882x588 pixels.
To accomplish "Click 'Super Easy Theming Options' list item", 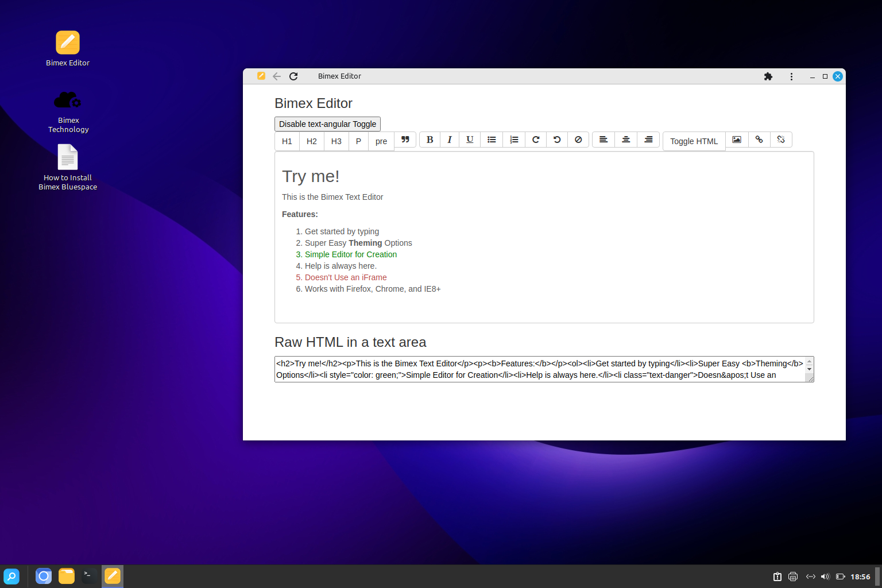I will point(358,243).
